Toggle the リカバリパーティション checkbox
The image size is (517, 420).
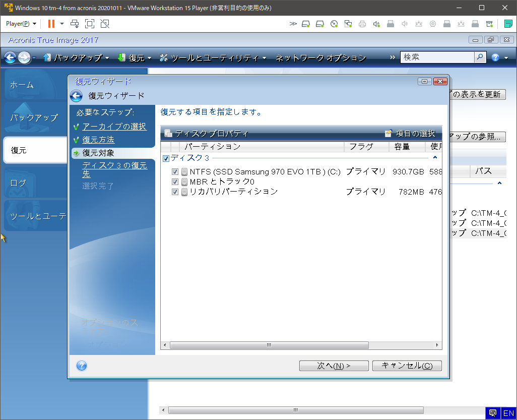coord(175,192)
